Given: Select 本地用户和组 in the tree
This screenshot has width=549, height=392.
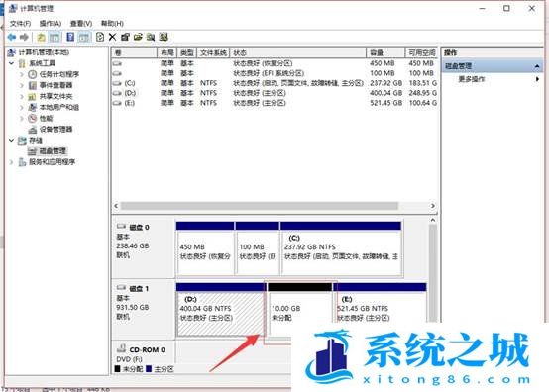Looking at the screenshot, I should point(59,107).
